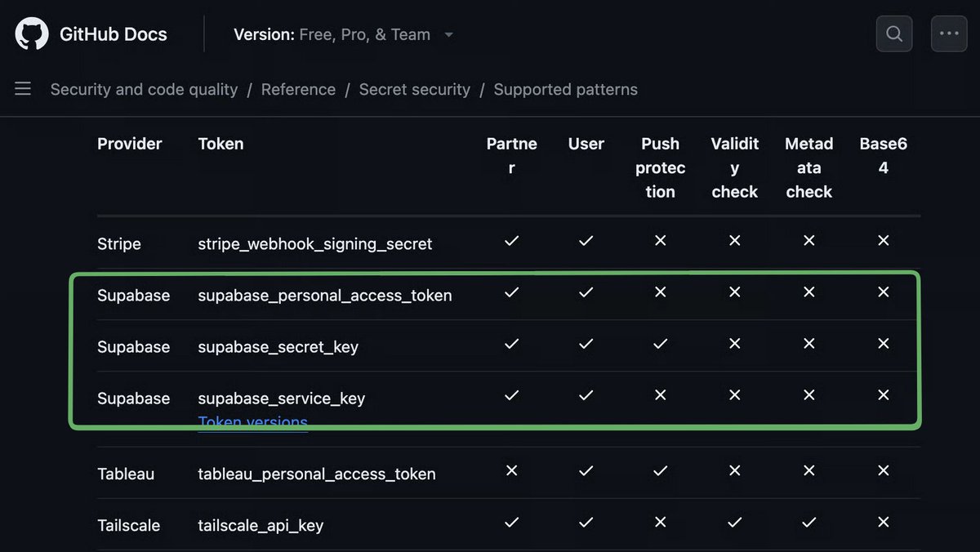Click Push protection checkmark for supabase_secret_key
980x552 pixels.
pyautogui.click(x=661, y=344)
